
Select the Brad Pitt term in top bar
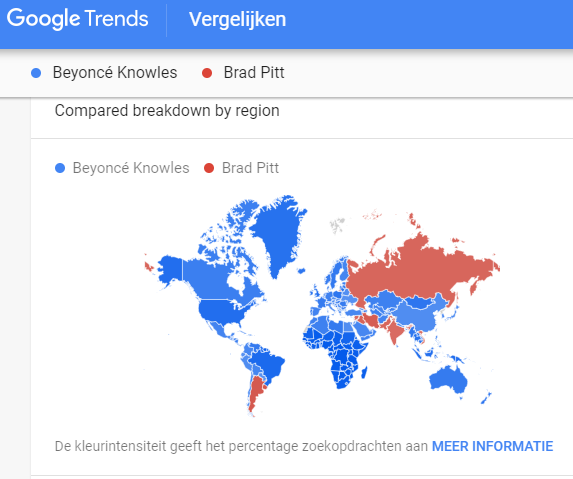pyautogui.click(x=254, y=72)
